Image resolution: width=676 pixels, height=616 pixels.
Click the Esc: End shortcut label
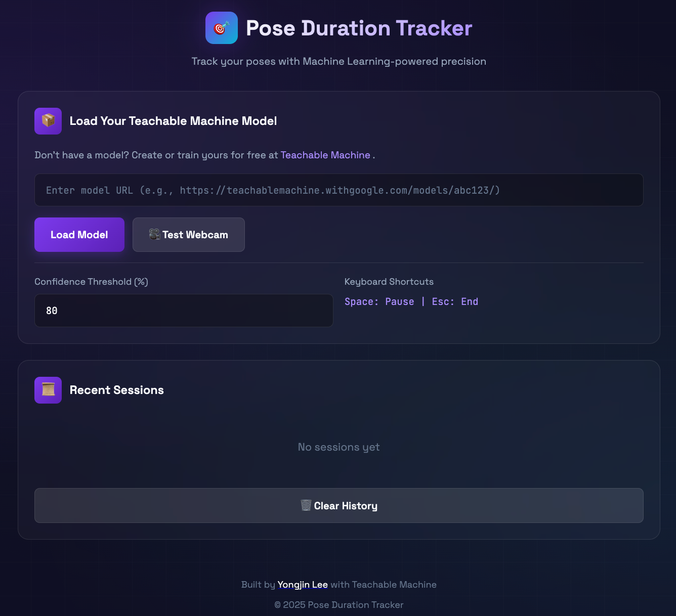[x=455, y=301]
